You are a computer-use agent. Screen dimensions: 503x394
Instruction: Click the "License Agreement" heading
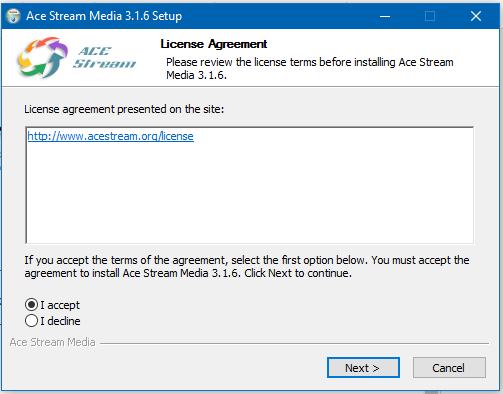214,44
